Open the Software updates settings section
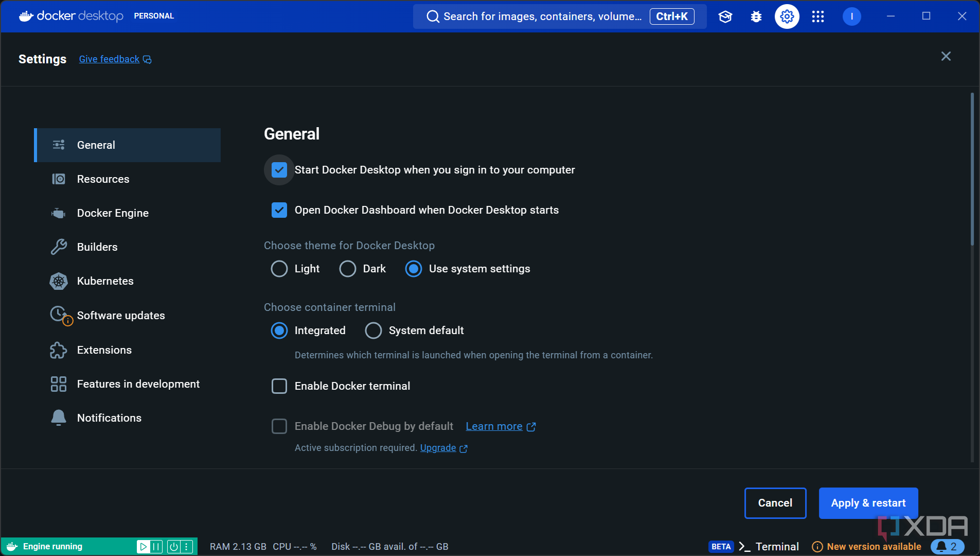The width and height of the screenshot is (980, 556). click(128, 316)
